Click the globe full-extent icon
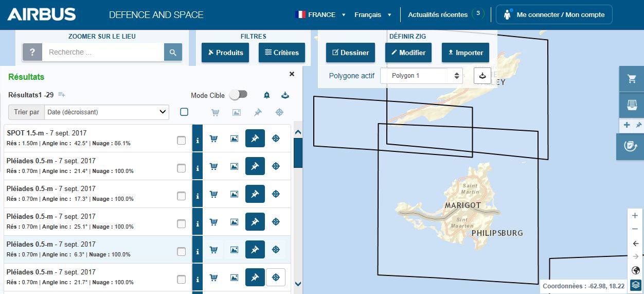 pyautogui.click(x=635, y=270)
